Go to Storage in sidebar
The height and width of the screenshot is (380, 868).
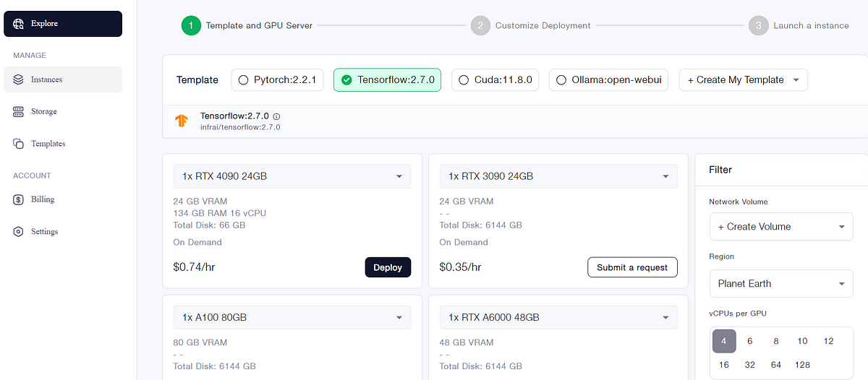63,112
